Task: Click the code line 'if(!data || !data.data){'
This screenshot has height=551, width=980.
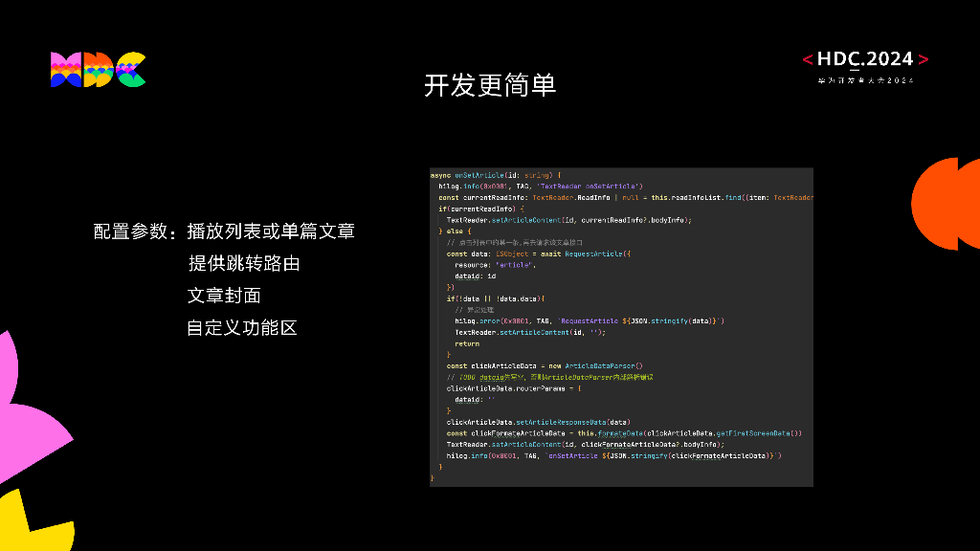Action: pyautogui.click(x=496, y=298)
